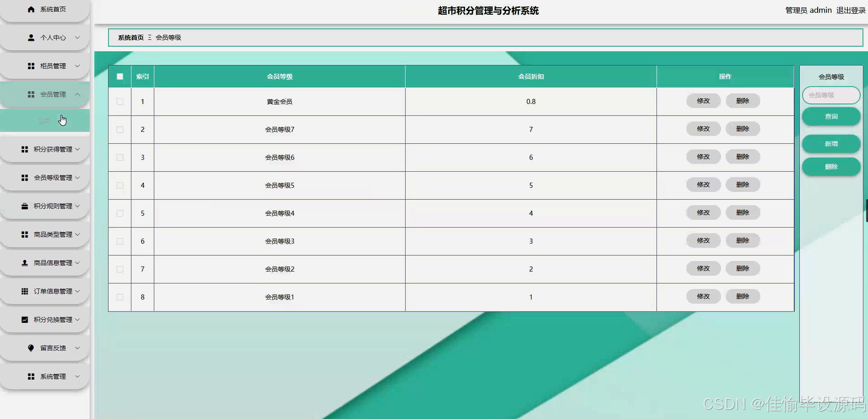Screen dimensions: 868x419
Task: Click the chart icon beside 积分兑换管理
Action: click(x=25, y=320)
